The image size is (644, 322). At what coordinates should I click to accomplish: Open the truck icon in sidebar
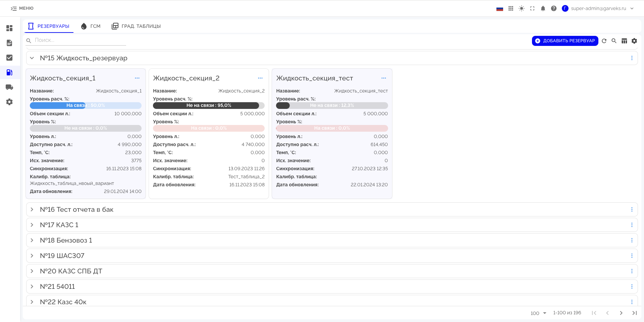[9, 87]
